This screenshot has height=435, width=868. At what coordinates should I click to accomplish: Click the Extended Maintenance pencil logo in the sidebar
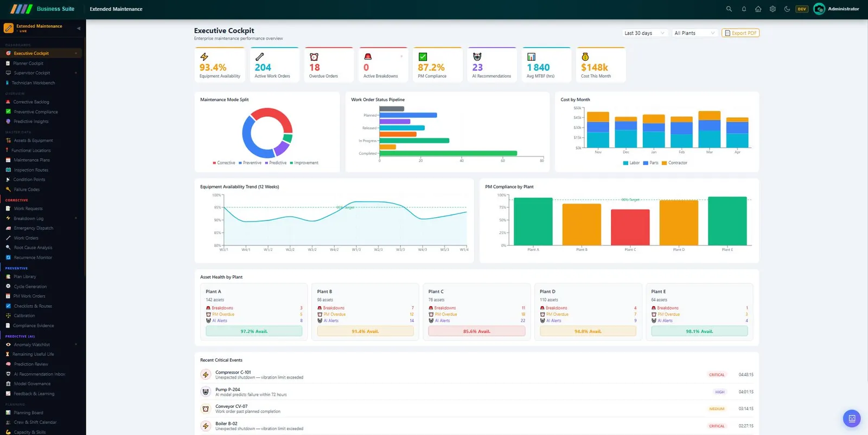(x=9, y=28)
